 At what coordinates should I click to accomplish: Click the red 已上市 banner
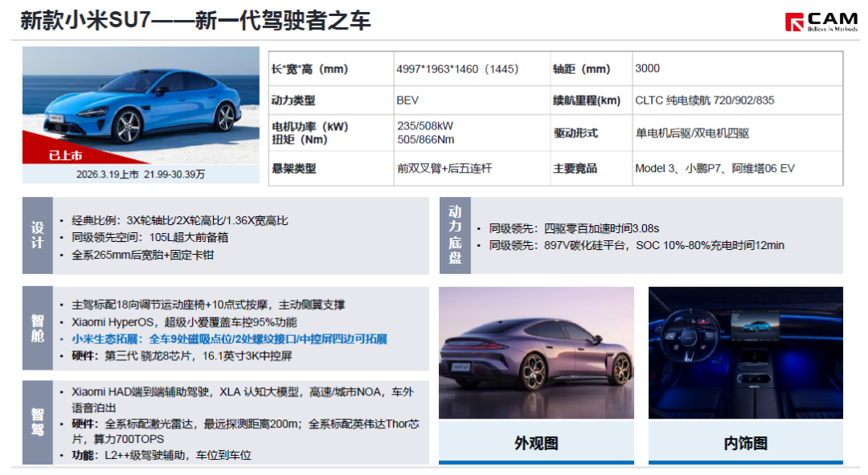pyautogui.click(x=65, y=156)
